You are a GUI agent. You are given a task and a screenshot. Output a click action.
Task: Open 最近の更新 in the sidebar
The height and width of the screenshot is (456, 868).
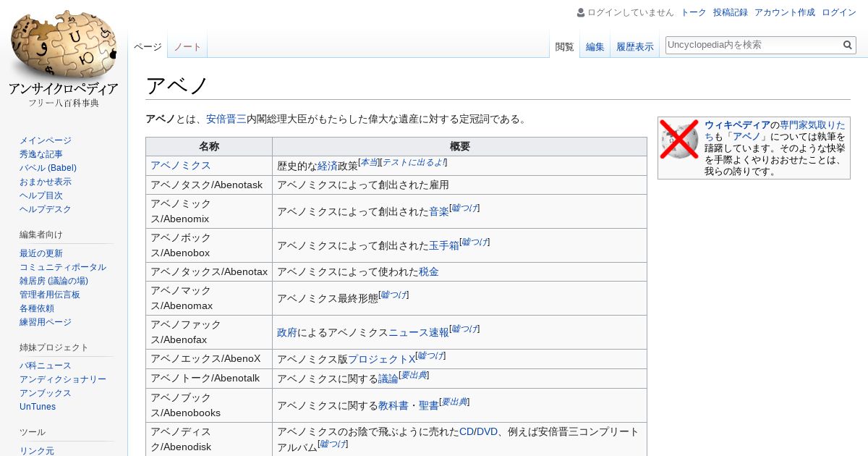[41, 253]
